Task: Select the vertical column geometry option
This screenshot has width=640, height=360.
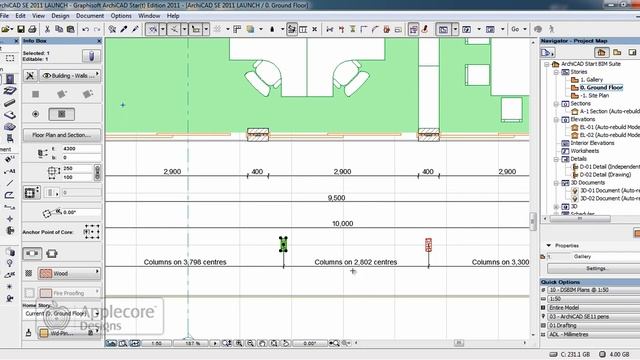Action: 36,94
